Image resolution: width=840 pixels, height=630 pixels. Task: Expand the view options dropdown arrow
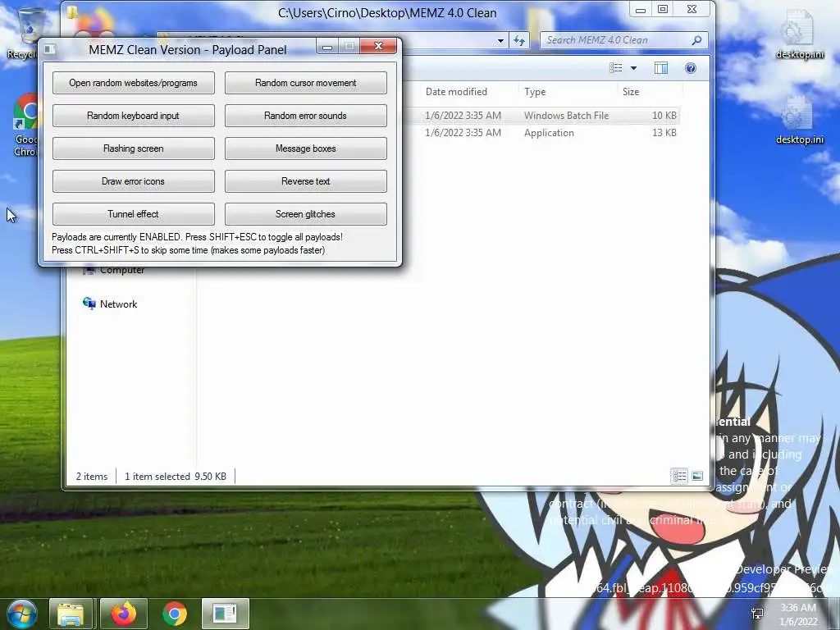tap(634, 68)
